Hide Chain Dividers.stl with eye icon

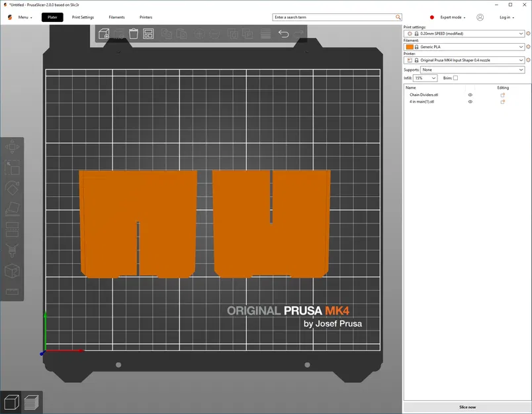(x=470, y=95)
